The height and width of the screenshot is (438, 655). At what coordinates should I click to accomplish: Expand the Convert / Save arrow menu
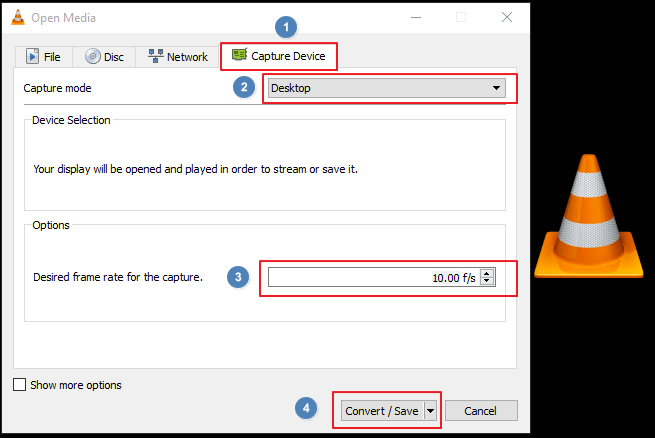point(430,411)
